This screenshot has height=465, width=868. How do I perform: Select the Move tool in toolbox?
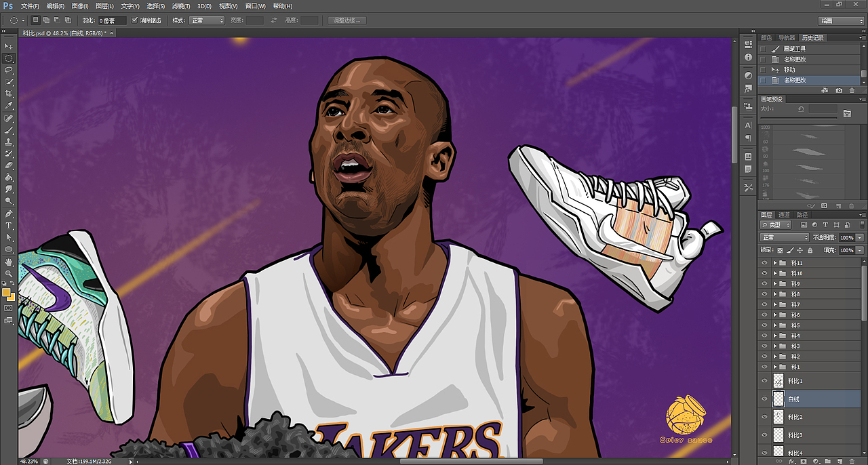coord(9,45)
